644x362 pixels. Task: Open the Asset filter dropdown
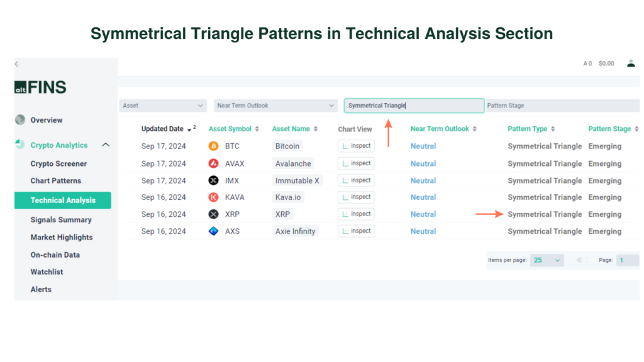[x=162, y=105]
